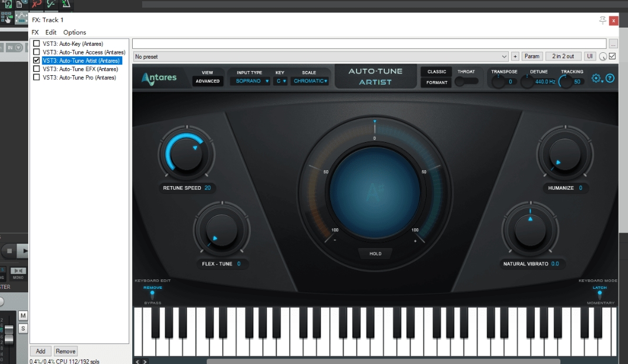
Task: Click the preset plus button
Action: [515, 56]
